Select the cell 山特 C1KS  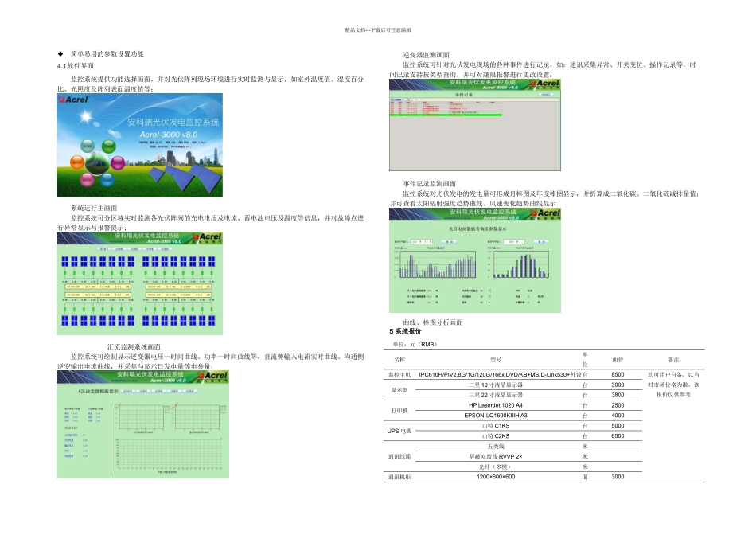(x=496, y=426)
